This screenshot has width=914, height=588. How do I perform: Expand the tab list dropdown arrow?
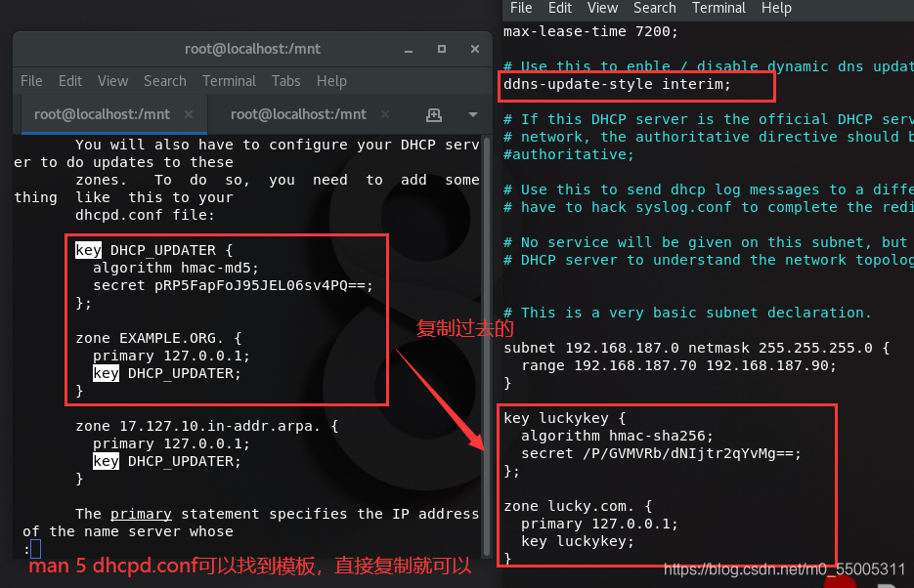coord(473,114)
